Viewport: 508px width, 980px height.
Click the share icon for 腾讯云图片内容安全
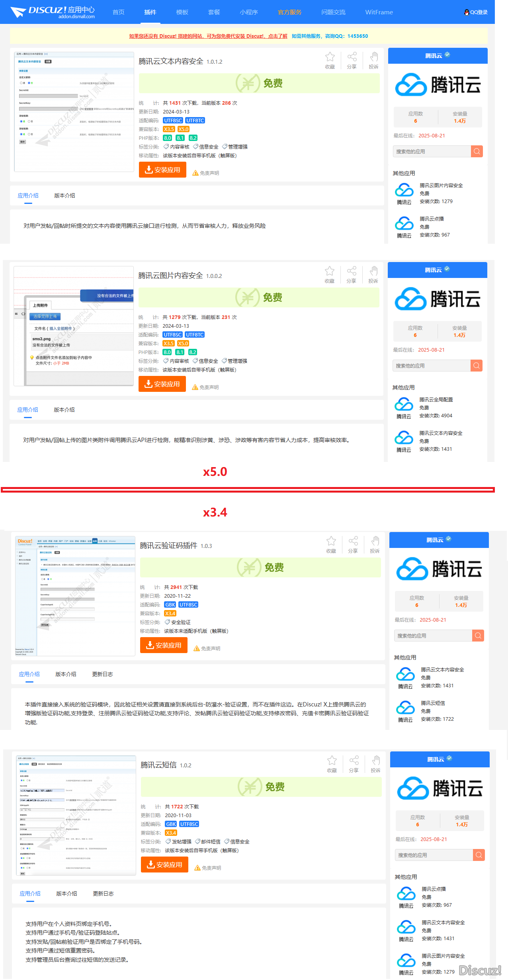(352, 271)
